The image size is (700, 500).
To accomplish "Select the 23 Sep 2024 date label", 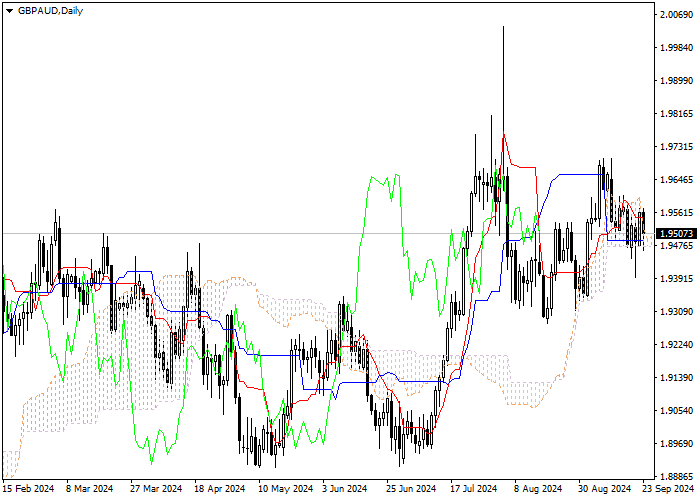I will click(x=668, y=489).
